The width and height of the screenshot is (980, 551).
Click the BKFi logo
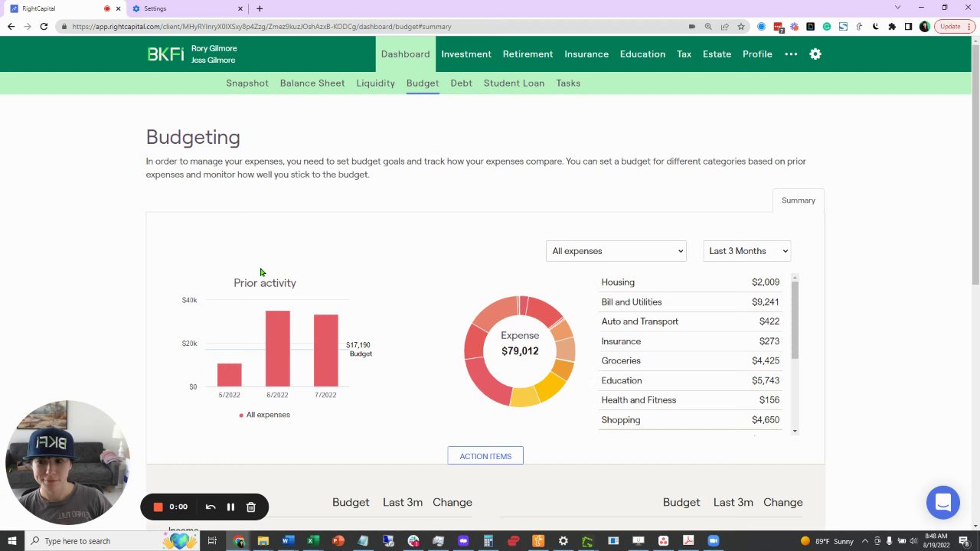click(x=165, y=54)
